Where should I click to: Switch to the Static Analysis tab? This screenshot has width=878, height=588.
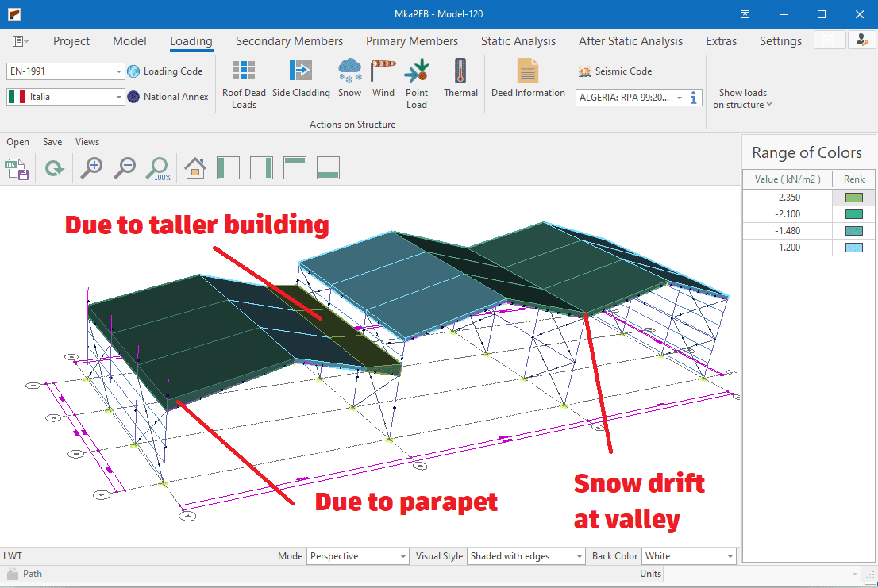click(x=518, y=41)
